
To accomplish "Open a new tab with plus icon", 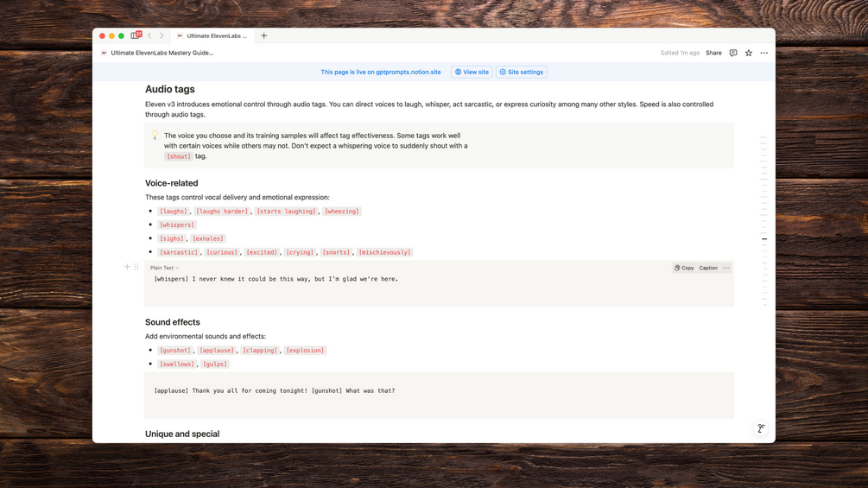I will pyautogui.click(x=263, y=35).
